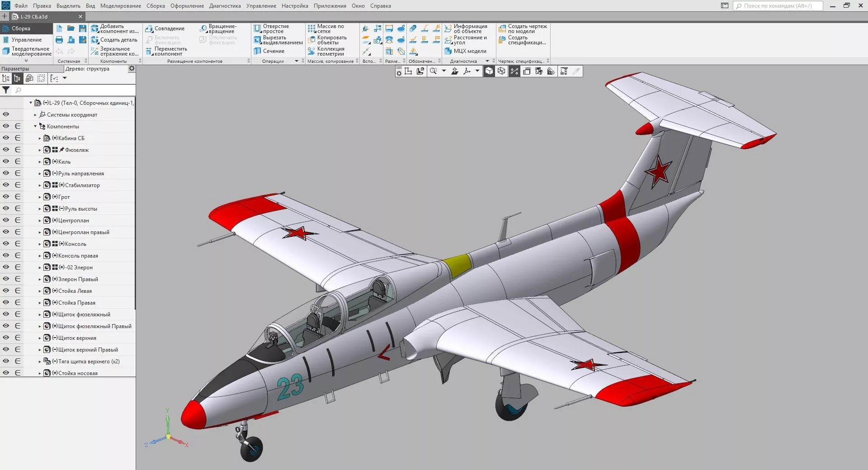The width and height of the screenshot is (868, 470).
Task: Click the open file folder icon
Action: coord(71,28)
